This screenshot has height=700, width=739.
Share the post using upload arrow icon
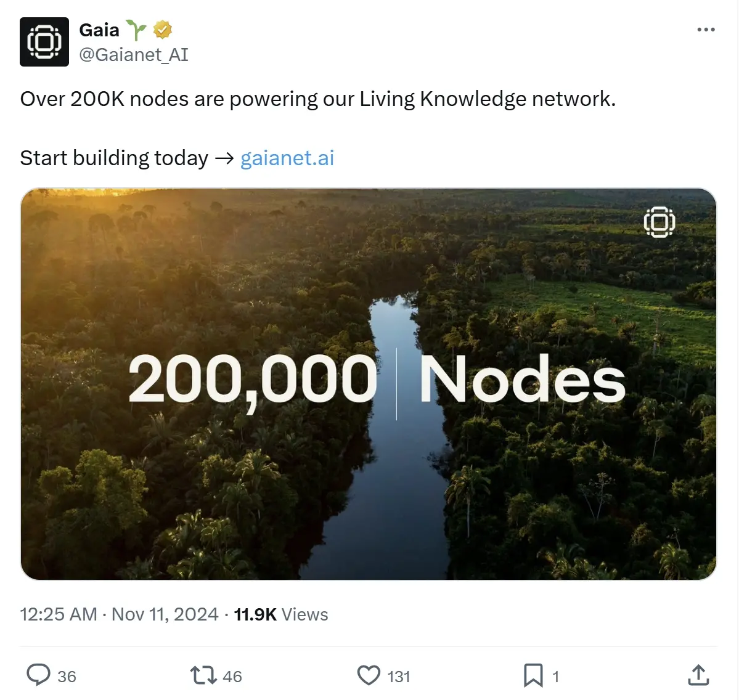click(x=698, y=675)
